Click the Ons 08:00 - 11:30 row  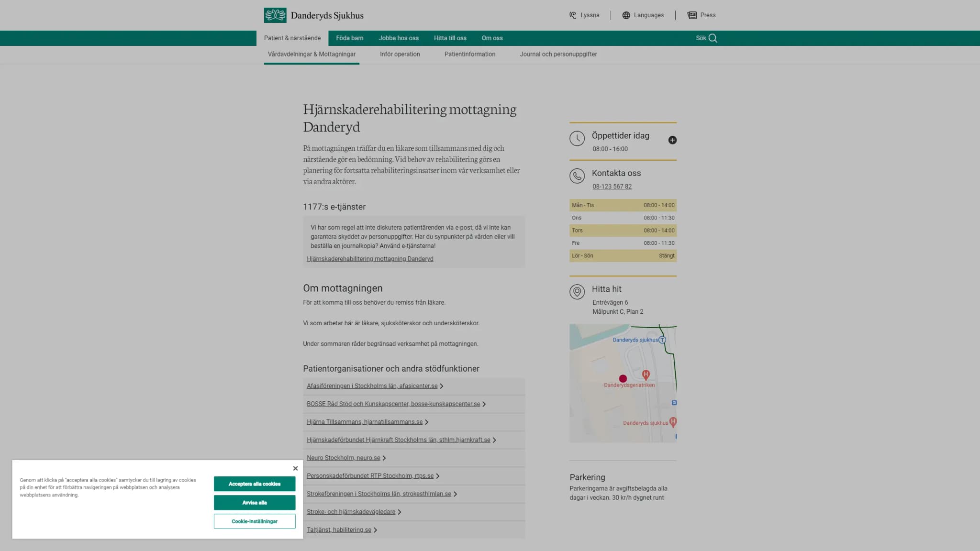[623, 218]
